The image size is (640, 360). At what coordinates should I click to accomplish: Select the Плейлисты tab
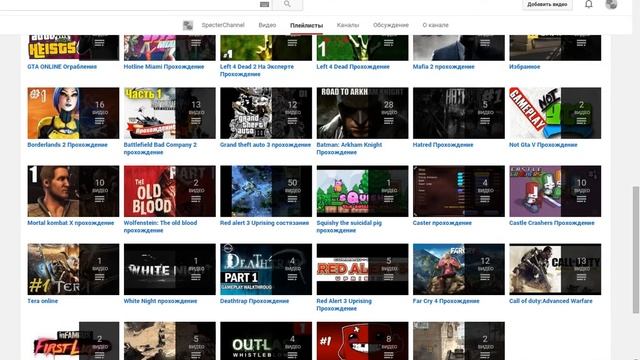(307, 25)
